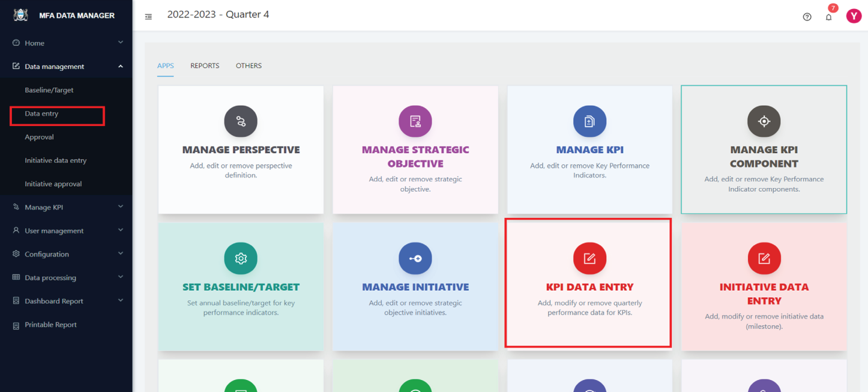Click the red notification count badge 7
This screenshot has width=868, height=392.
(833, 8)
